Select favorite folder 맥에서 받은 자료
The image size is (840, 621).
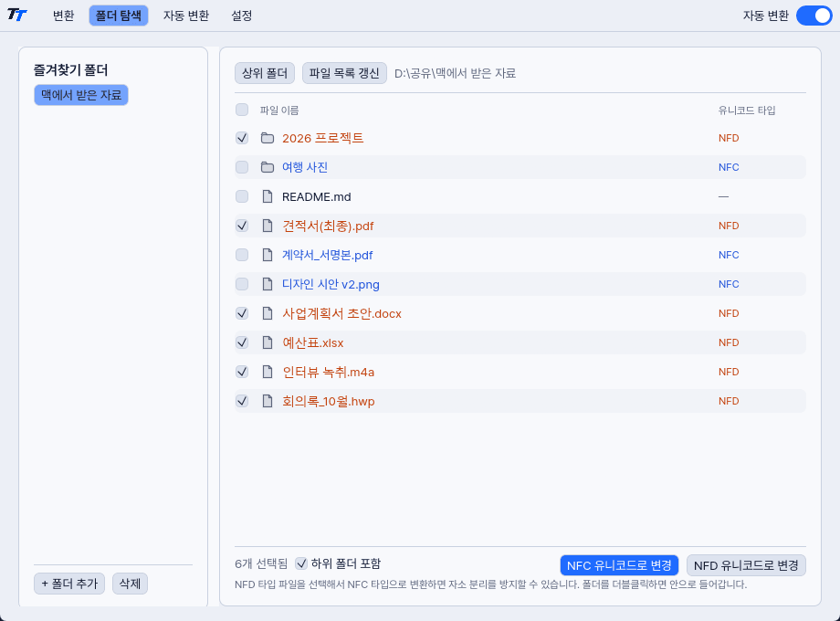tap(81, 95)
